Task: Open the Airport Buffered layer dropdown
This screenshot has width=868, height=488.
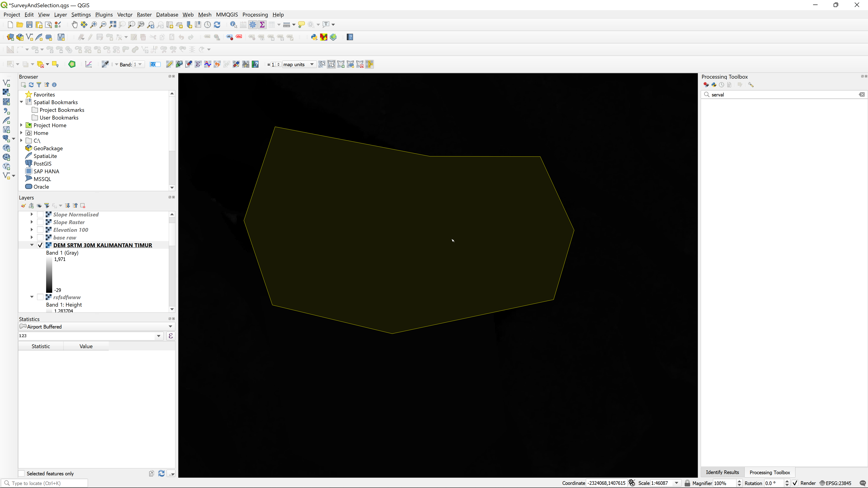Action: tap(170, 327)
